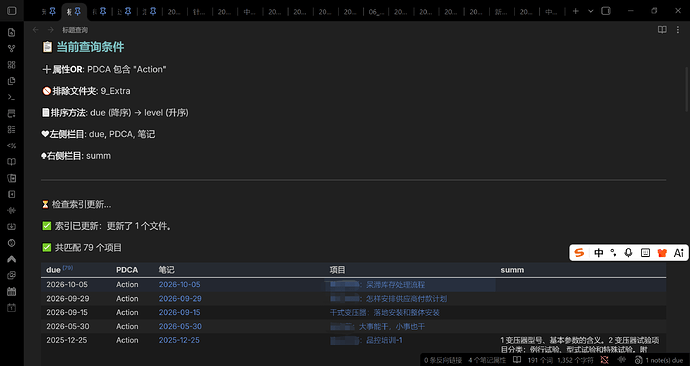
Task: Click the 1 note(s) due status item
Action: click(x=659, y=360)
